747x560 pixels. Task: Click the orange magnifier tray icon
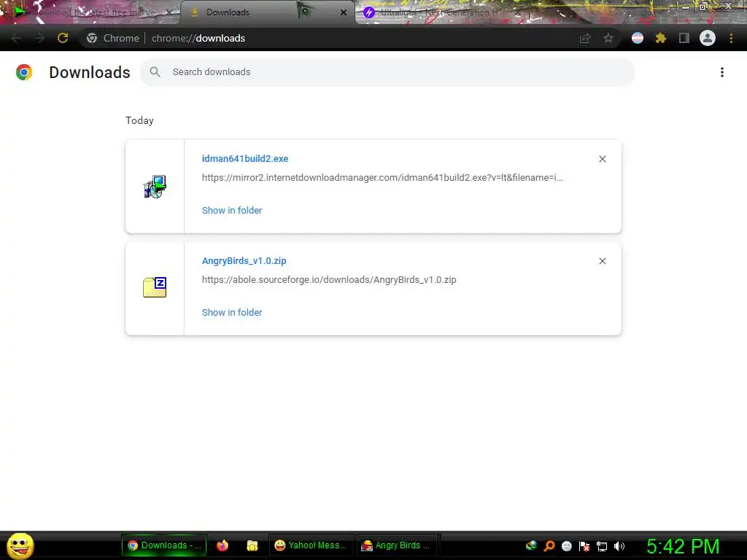549,546
